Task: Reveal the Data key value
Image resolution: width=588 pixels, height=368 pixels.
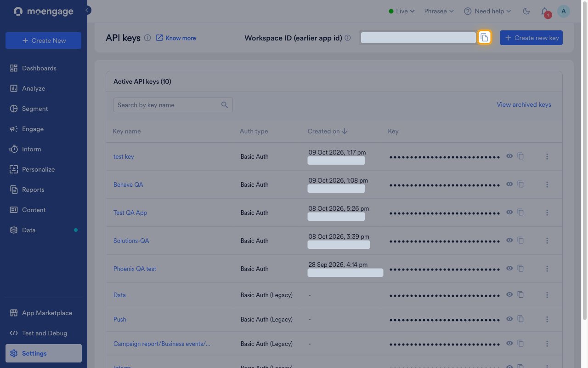Action: click(509, 295)
